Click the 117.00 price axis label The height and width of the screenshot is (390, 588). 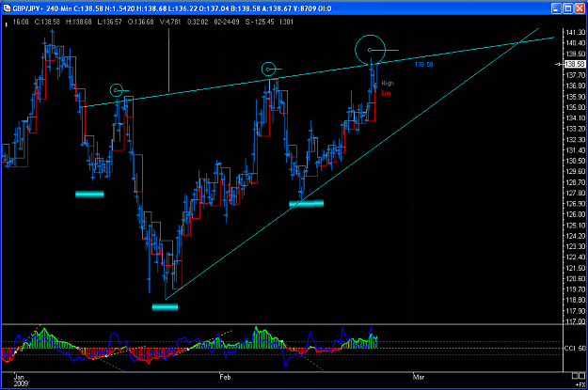coord(576,321)
